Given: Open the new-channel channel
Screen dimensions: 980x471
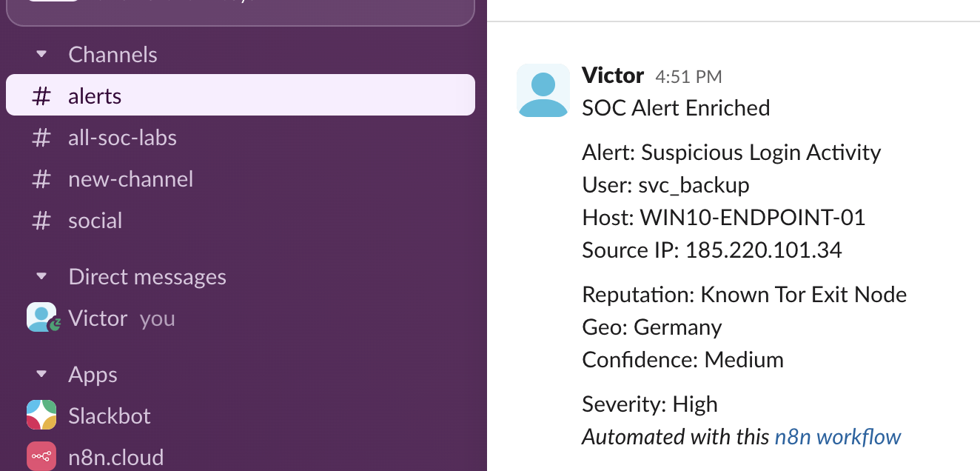Looking at the screenshot, I should click(130, 178).
